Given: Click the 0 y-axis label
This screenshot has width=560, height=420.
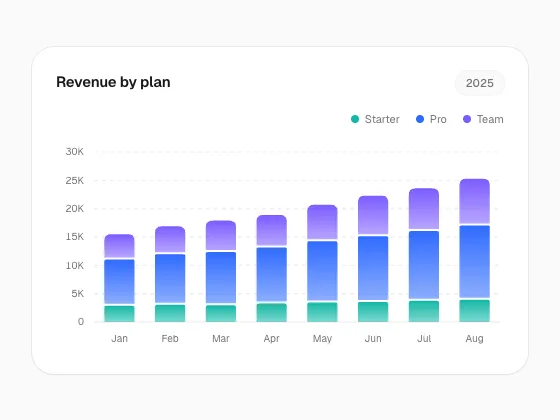Looking at the screenshot, I should coord(81,321).
